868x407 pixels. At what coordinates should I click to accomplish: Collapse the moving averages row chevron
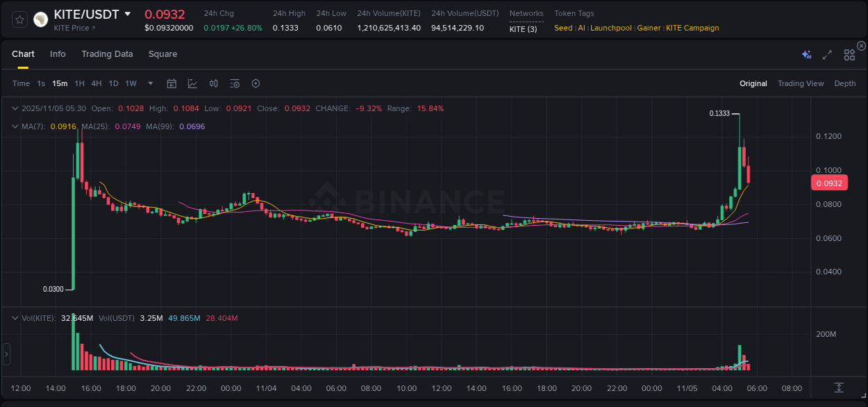(x=15, y=126)
